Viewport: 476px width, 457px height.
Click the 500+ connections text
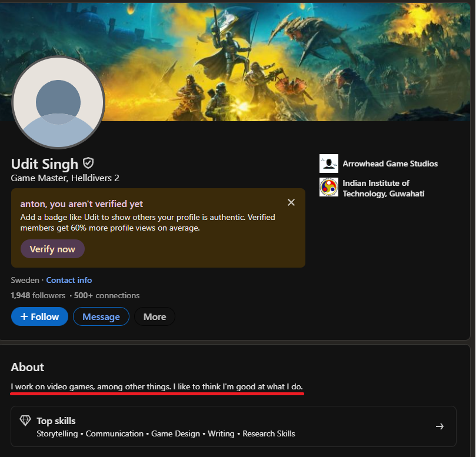point(107,295)
